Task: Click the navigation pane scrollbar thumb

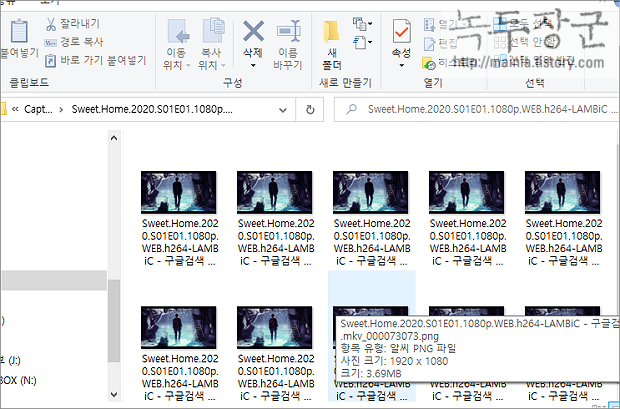Action: tap(114, 321)
